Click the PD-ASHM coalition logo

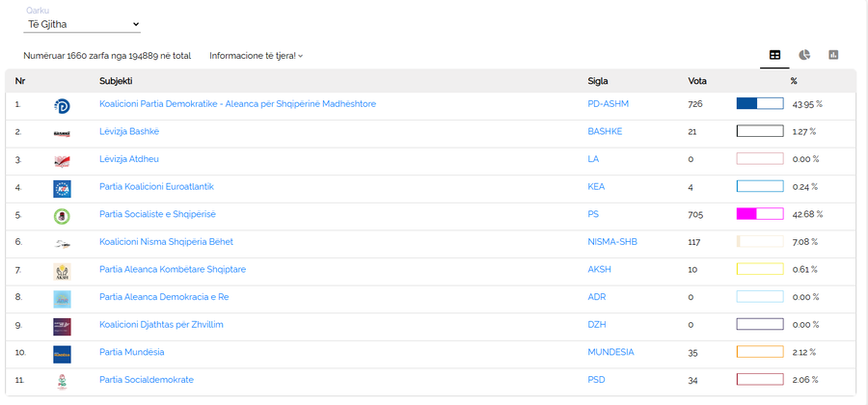coord(62,106)
